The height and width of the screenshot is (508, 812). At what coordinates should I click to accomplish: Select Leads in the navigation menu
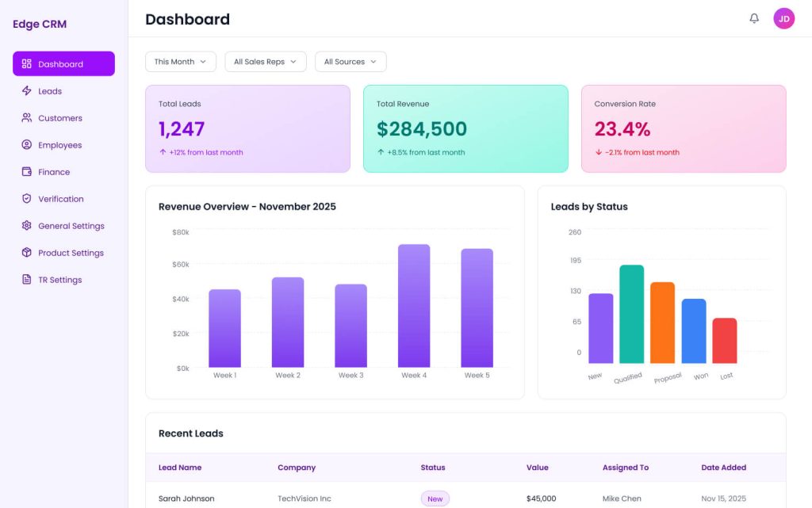pos(48,91)
